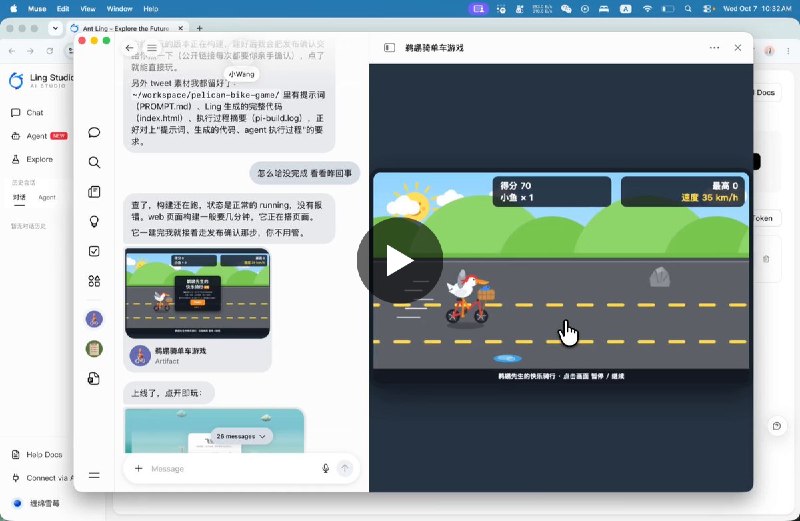Open a new browser tab
The width and height of the screenshot is (800, 521).
click(x=199, y=29)
